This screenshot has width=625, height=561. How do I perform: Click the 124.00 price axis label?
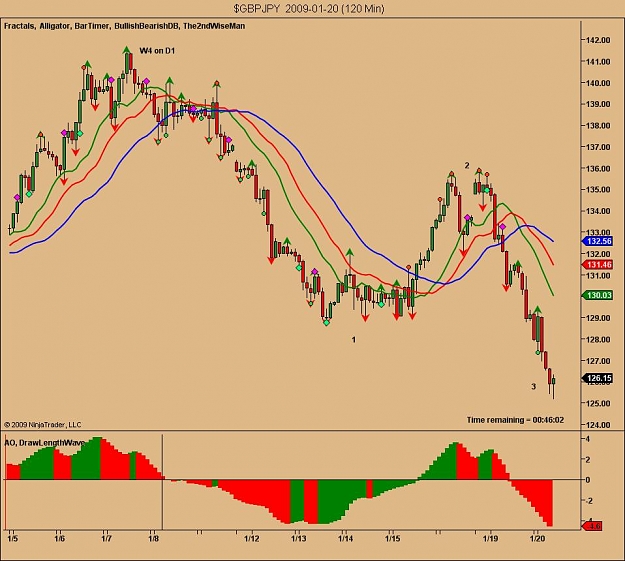(x=598, y=425)
